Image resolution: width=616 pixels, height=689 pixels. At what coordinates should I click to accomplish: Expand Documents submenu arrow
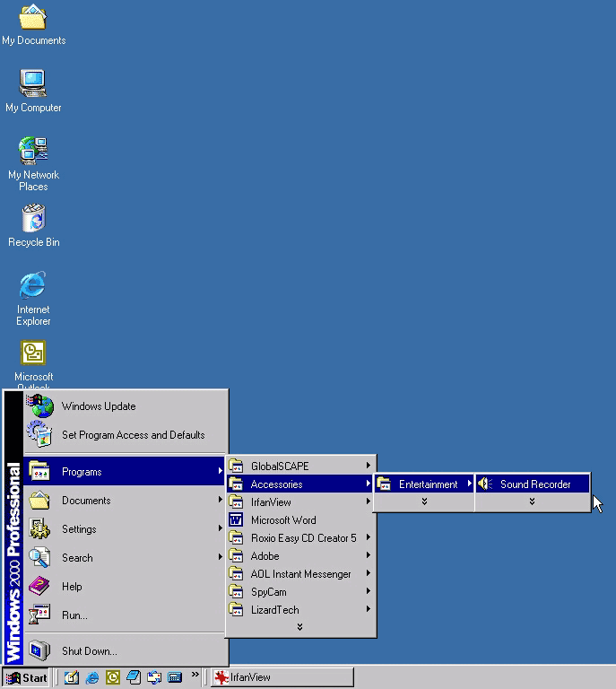pyautogui.click(x=220, y=500)
